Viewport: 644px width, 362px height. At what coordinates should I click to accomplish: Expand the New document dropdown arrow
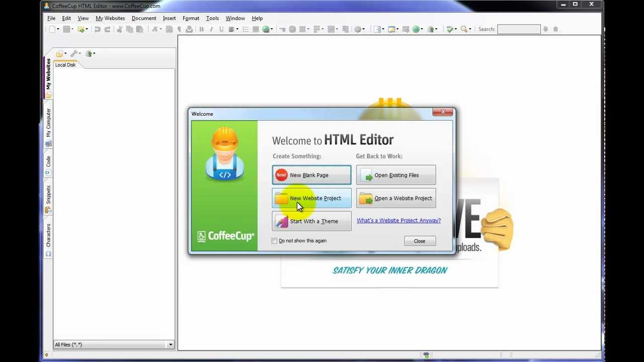point(58,29)
